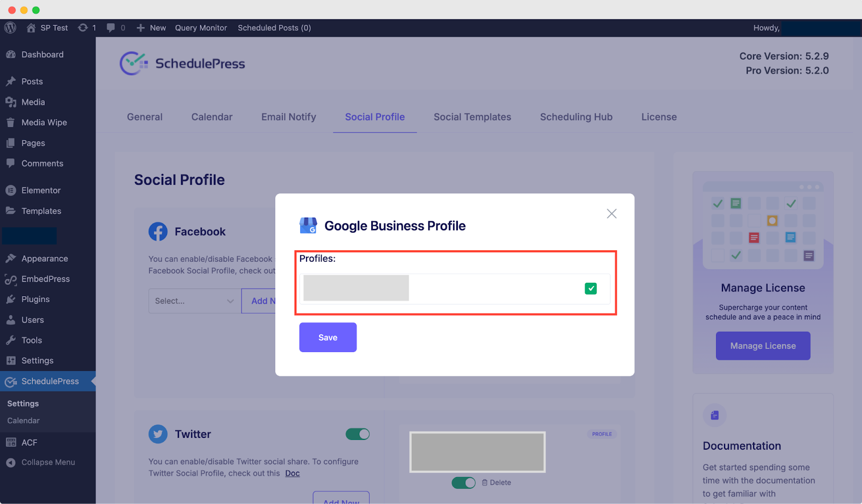Click the Plugins plug icon

pyautogui.click(x=11, y=299)
